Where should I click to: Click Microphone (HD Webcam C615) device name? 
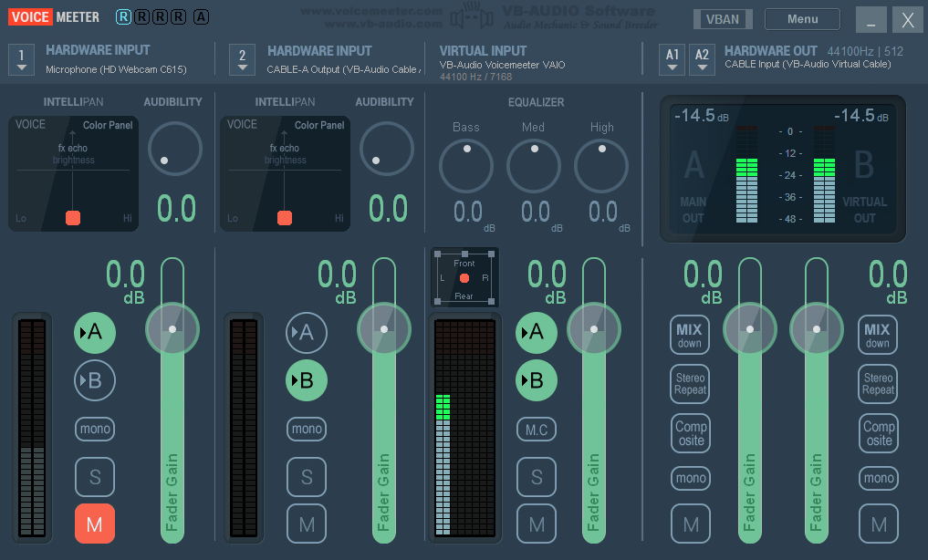pyautogui.click(x=116, y=69)
